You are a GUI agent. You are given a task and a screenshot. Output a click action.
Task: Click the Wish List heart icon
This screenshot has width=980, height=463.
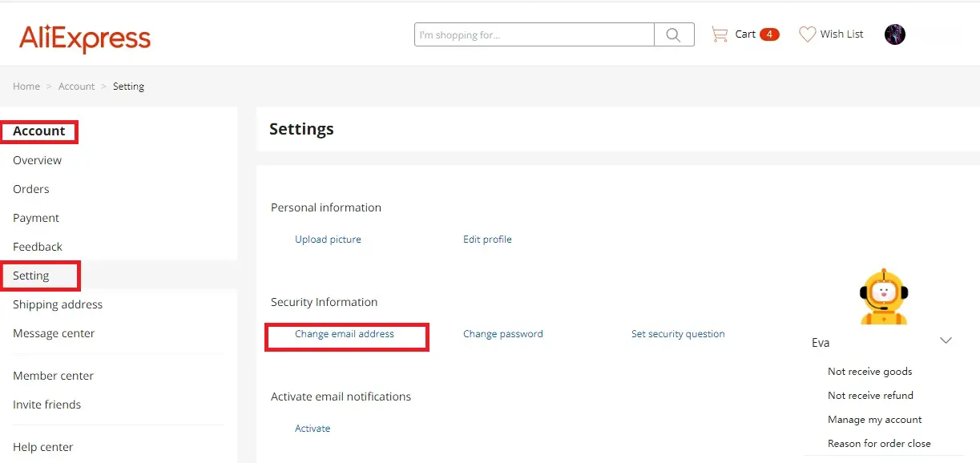pyautogui.click(x=807, y=34)
